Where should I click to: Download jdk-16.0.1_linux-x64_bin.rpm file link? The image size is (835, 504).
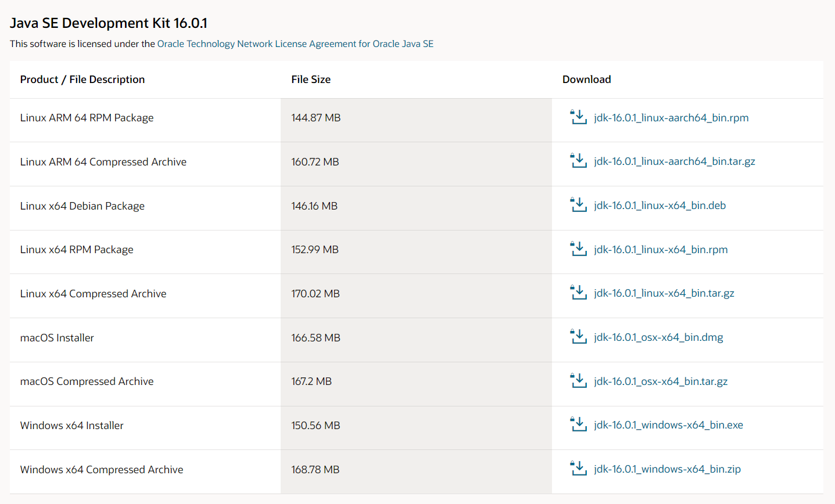pyautogui.click(x=661, y=250)
